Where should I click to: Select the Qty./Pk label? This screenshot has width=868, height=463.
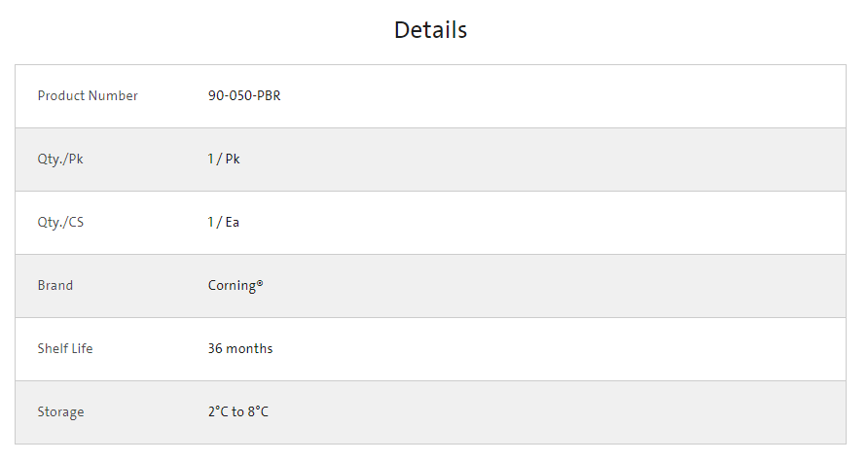click(x=60, y=160)
